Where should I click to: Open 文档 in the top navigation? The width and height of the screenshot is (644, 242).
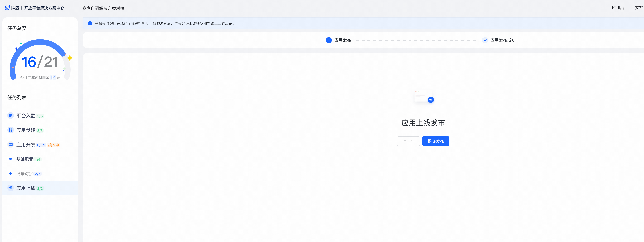coord(639,8)
